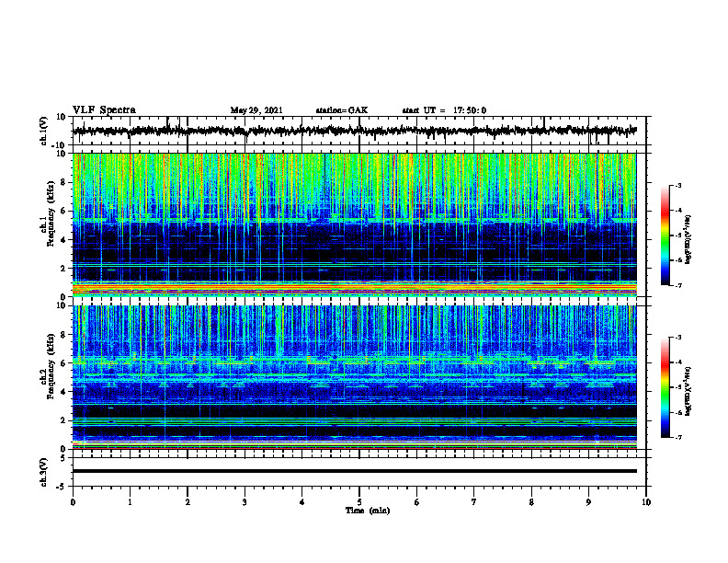Viewport: 728px width, 563px height.
Task: Click the ch.2 color bar log(PSD) unit label
Action: tap(688, 390)
